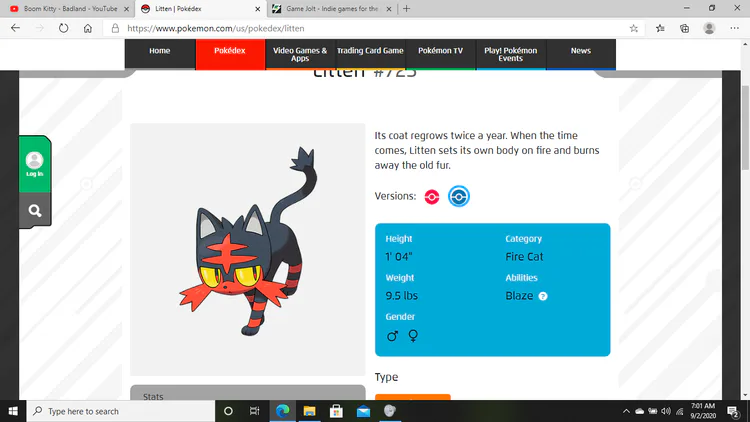Click the 9.5 lbs weight value
The height and width of the screenshot is (422, 750).
coord(402,296)
